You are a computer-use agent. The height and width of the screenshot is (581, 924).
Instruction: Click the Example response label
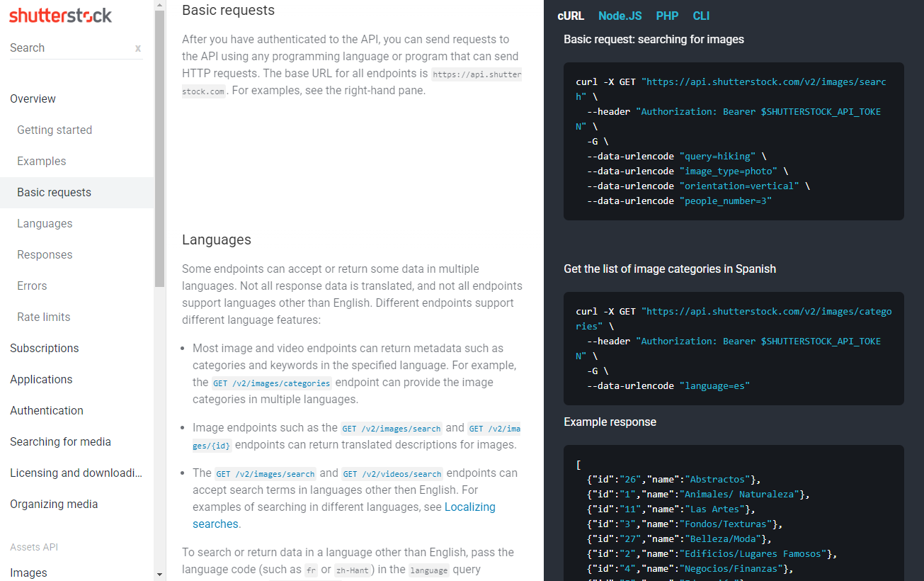[x=610, y=422]
